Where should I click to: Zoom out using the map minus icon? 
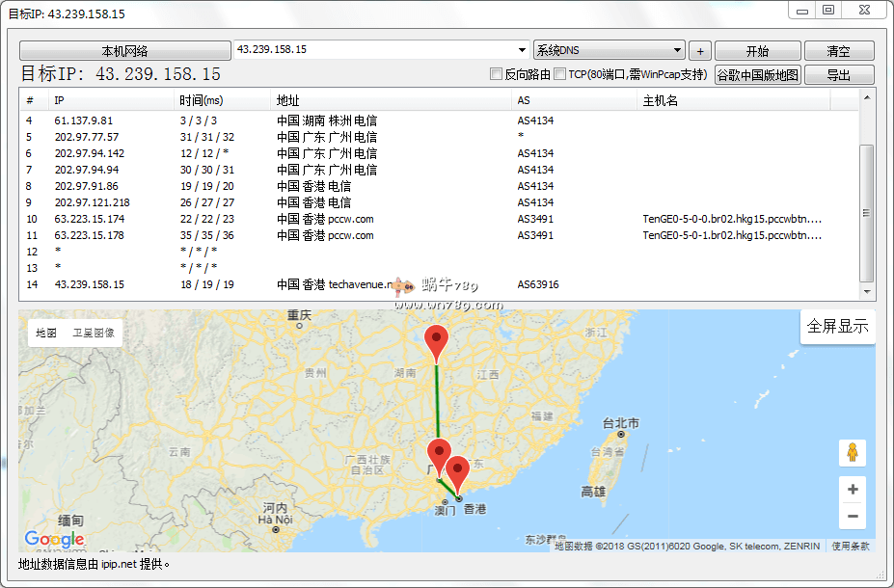click(852, 516)
